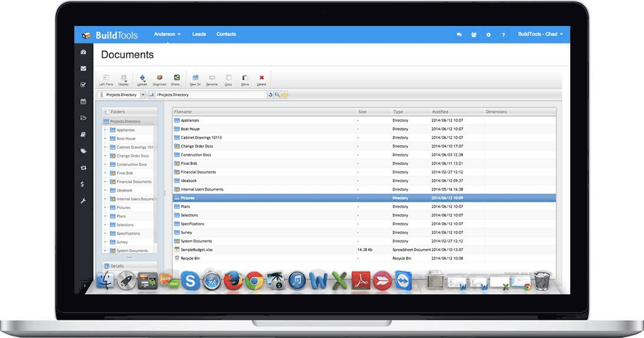
Task: Select the Construction Docs file row
Action: click(364, 155)
